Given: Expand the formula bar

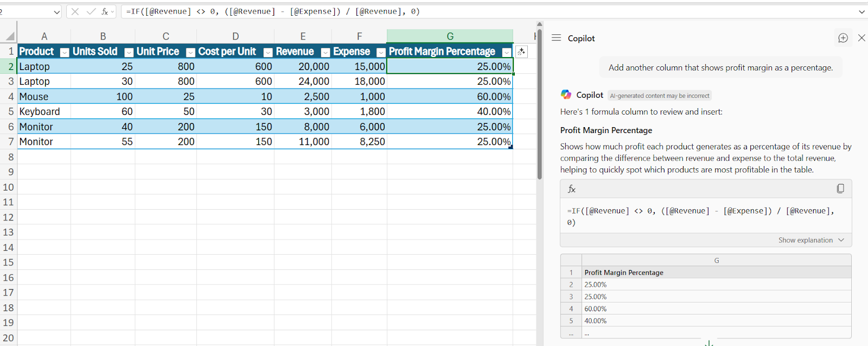Looking at the screenshot, I should pyautogui.click(x=861, y=11).
